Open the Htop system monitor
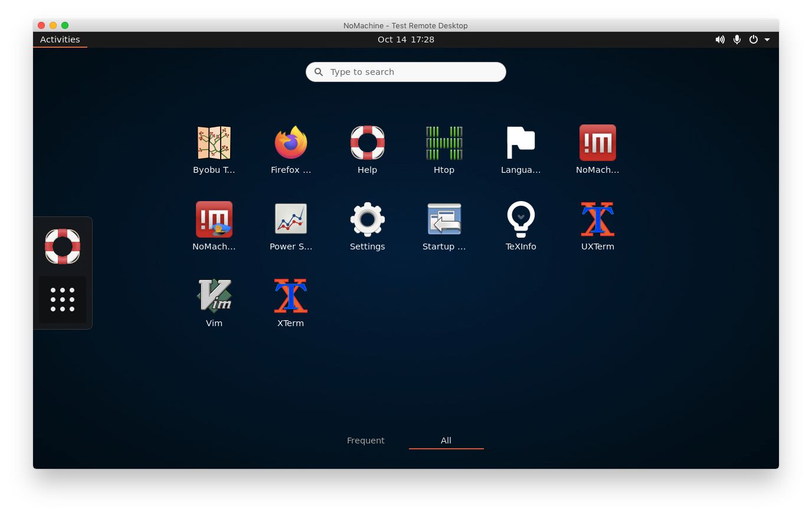 [444, 142]
